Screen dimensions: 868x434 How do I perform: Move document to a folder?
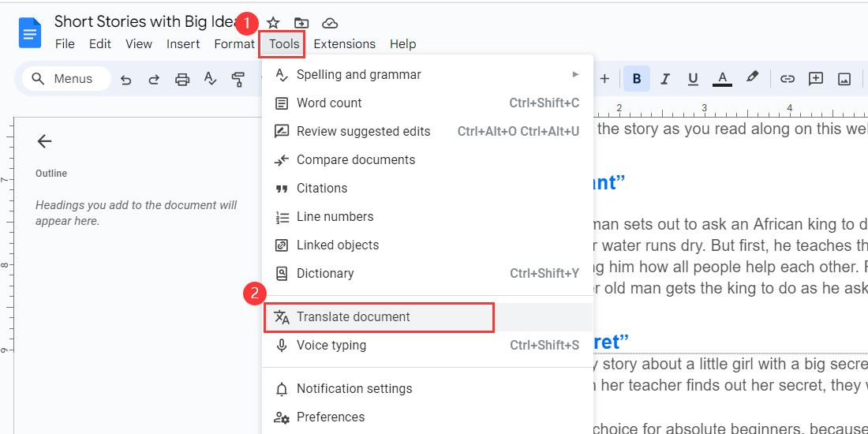[x=301, y=23]
